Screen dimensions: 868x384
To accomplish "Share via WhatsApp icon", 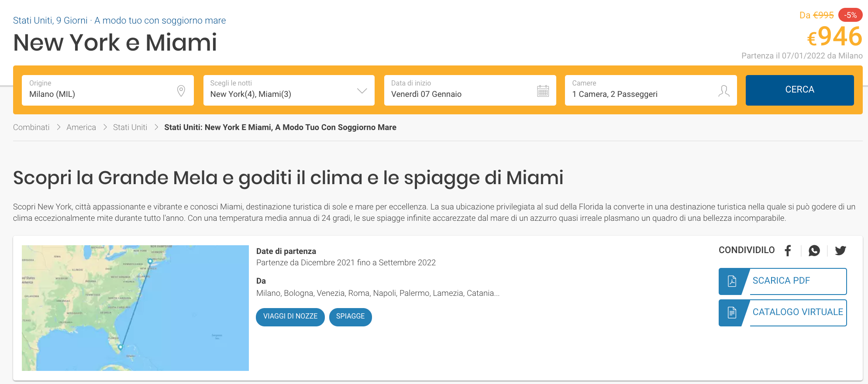I will [814, 250].
